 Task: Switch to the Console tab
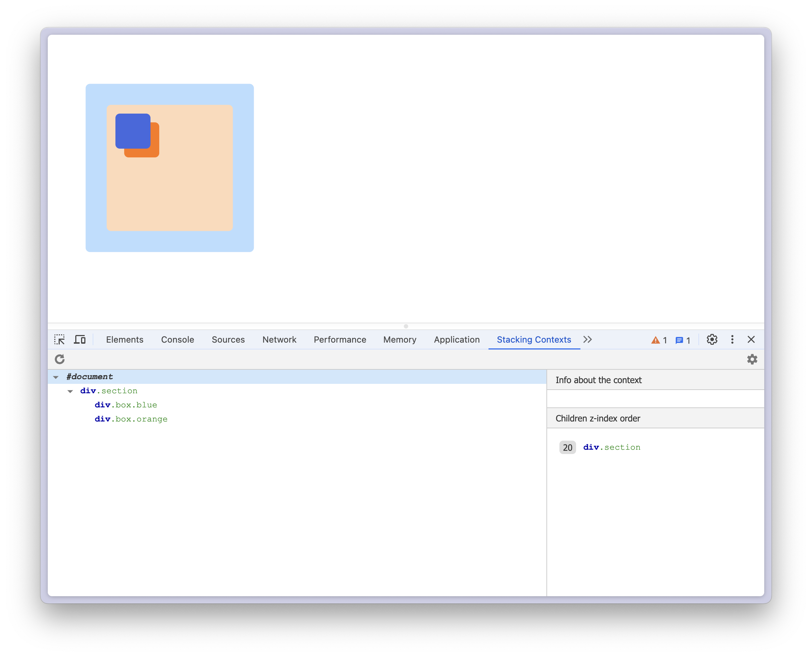(178, 339)
